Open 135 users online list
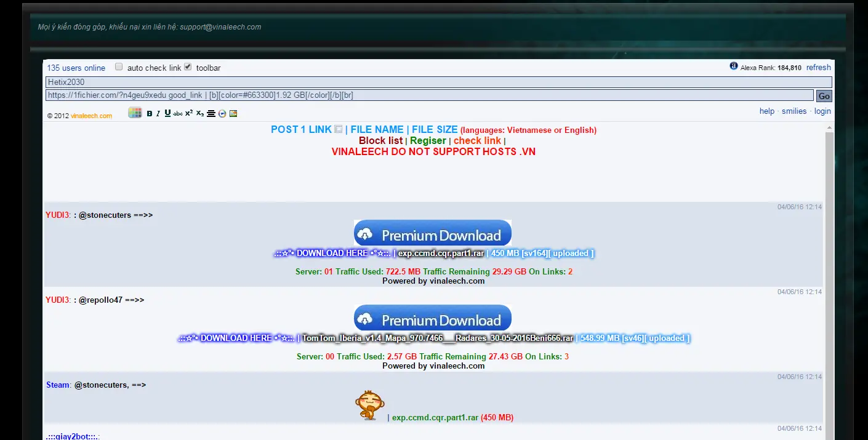Screen dimensions: 868x440 [76, 68]
